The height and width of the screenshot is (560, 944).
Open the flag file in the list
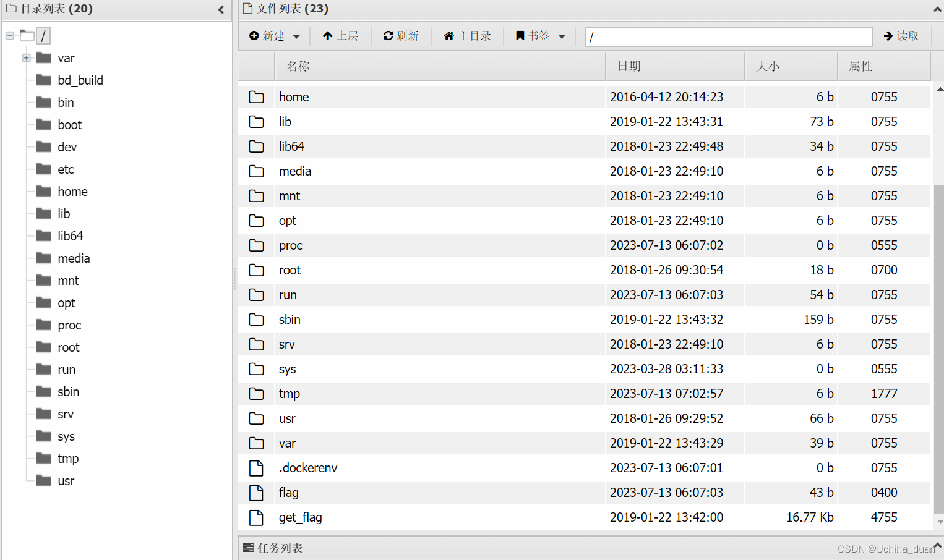pyautogui.click(x=288, y=493)
